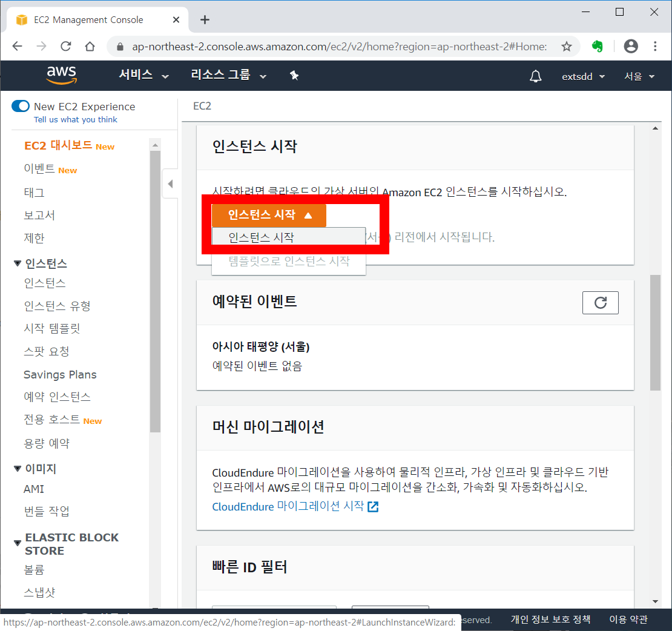Open the 리소스 그룹 dropdown

(228, 75)
